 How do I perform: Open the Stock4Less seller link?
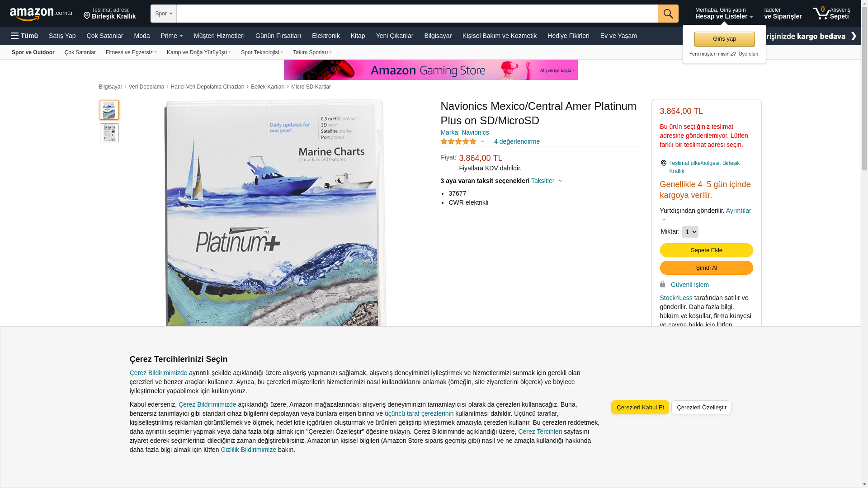[676, 298]
